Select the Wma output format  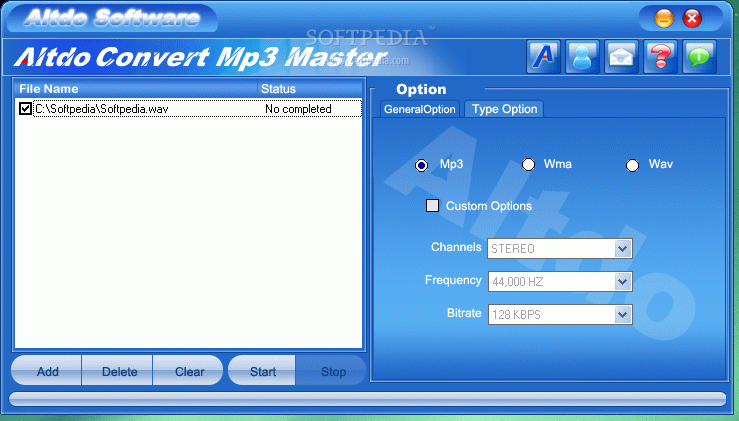528,165
